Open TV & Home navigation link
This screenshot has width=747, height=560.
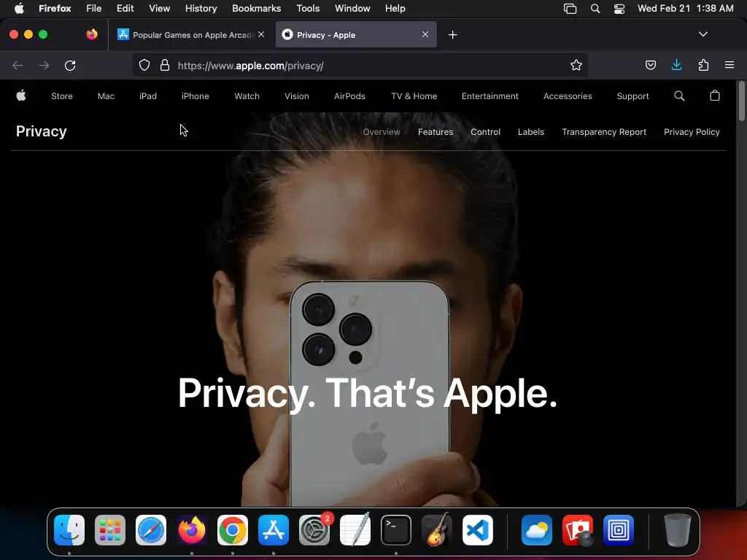[414, 96]
